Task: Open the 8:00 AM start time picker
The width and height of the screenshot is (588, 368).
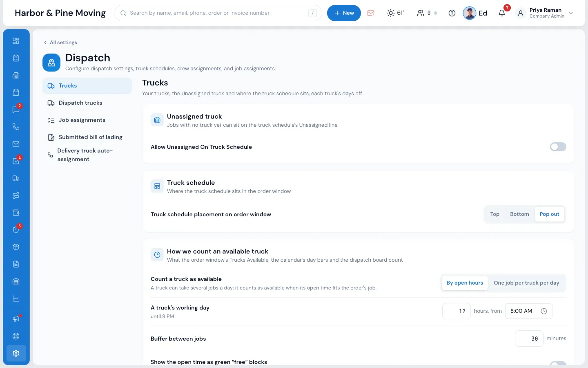Action: tap(529, 311)
